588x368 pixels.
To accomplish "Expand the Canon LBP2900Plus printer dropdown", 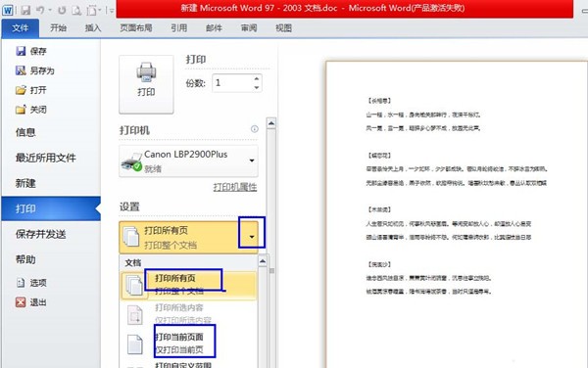I will 252,161.
